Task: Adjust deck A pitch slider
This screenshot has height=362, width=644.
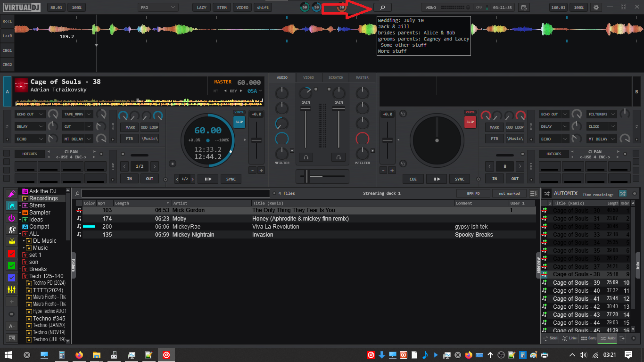Action: click(x=256, y=140)
